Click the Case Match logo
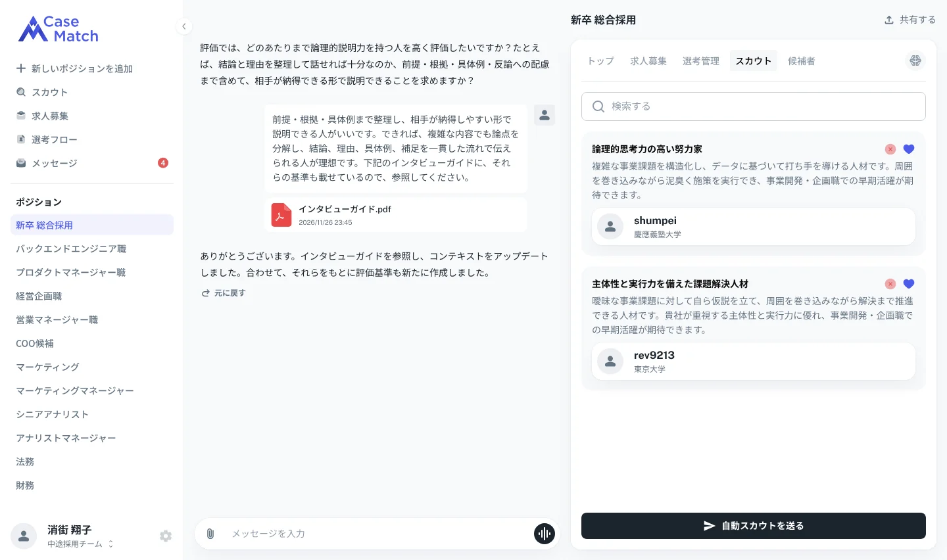 tap(59, 29)
